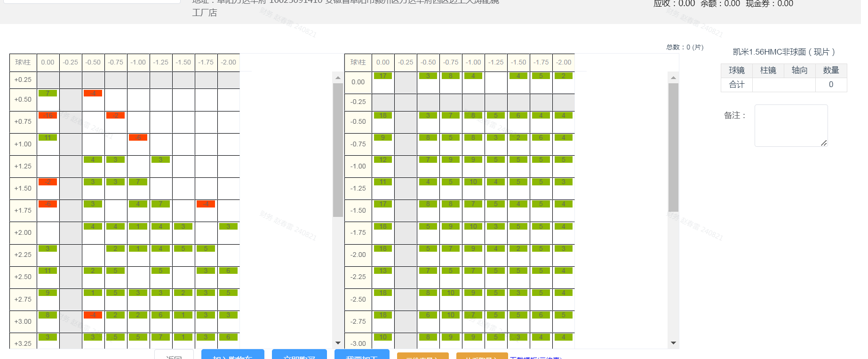Image resolution: width=868 pixels, height=359 pixels.
Task: Click the right grid's vertical scrollbar thumb
Action: click(673, 147)
